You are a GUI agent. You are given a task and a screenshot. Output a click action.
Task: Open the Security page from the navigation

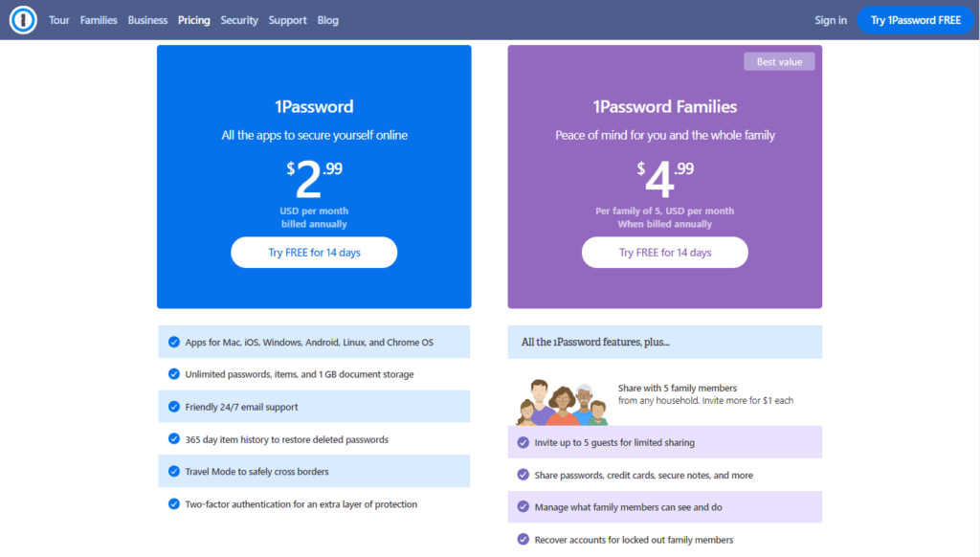click(239, 19)
